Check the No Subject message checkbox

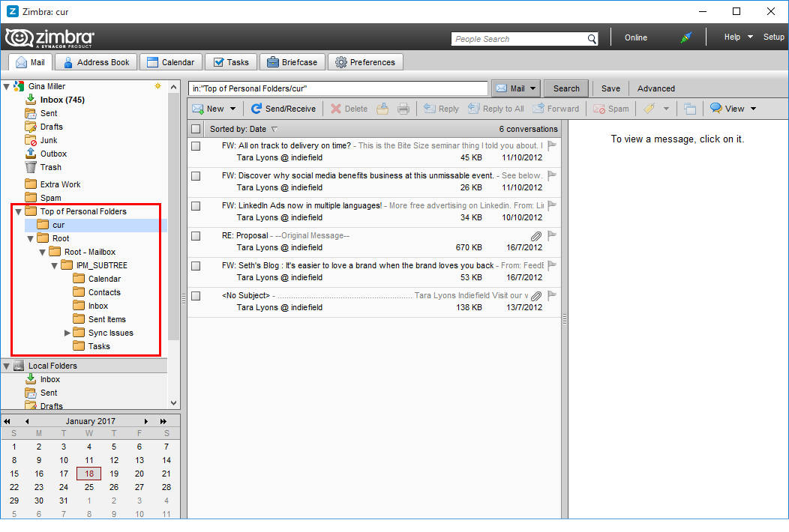(196, 296)
